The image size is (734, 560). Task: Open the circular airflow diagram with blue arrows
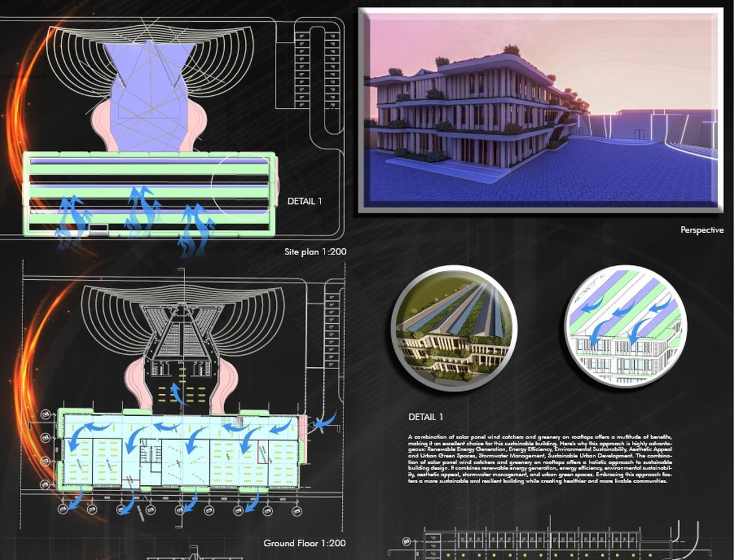click(625, 327)
